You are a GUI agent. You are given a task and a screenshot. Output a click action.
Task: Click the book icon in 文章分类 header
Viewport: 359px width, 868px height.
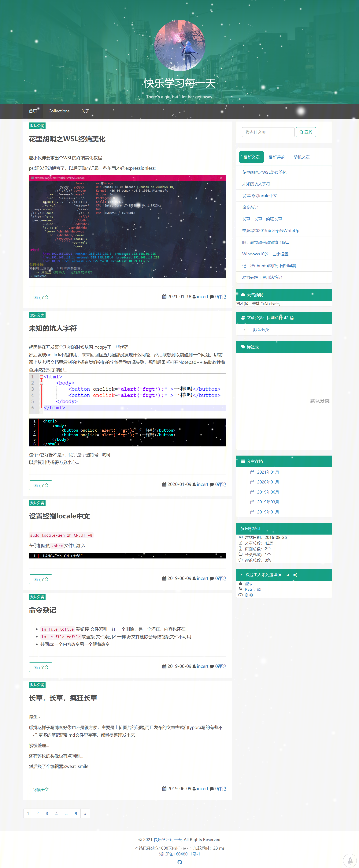[x=243, y=318]
